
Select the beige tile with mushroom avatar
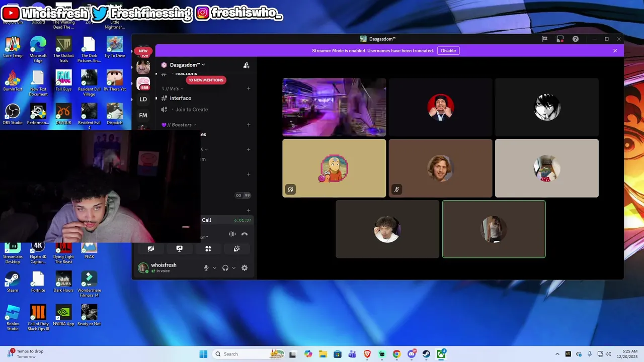coord(547,168)
